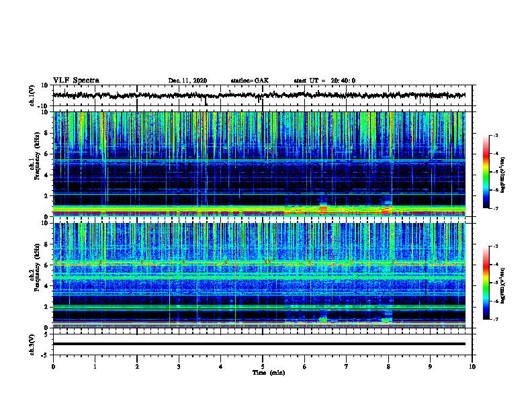Click the ch.1 colorbar "log(PSD)" label
Image resolution: width=532 pixels, height=411 pixels.
[x=502, y=175]
